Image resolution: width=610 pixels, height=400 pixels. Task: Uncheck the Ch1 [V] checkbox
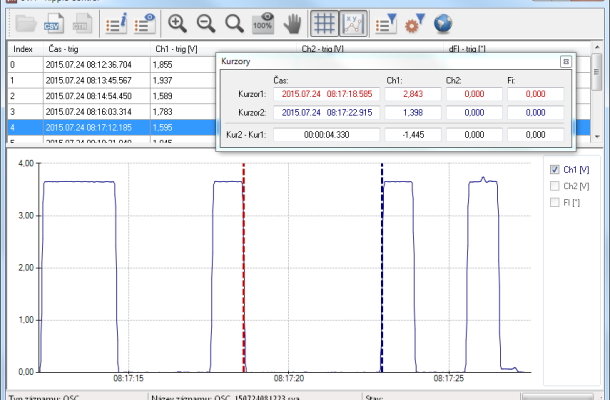[555, 169]
